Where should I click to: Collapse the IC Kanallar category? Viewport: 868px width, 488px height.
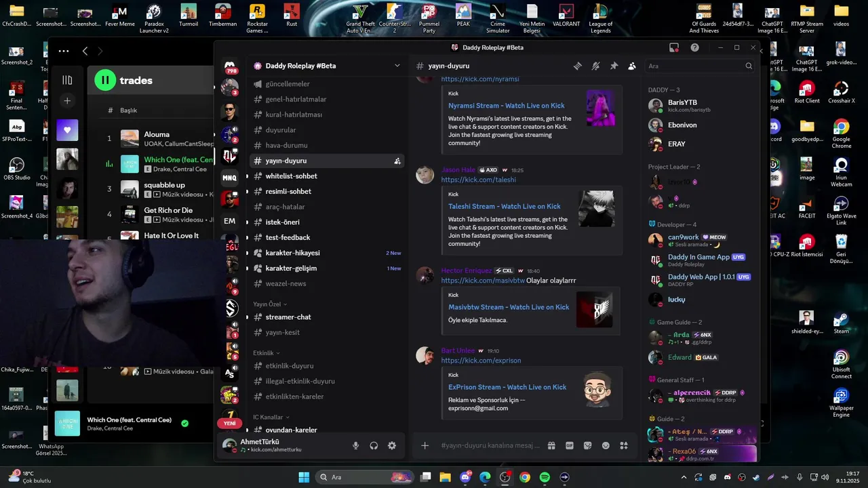tap(271, 417)
